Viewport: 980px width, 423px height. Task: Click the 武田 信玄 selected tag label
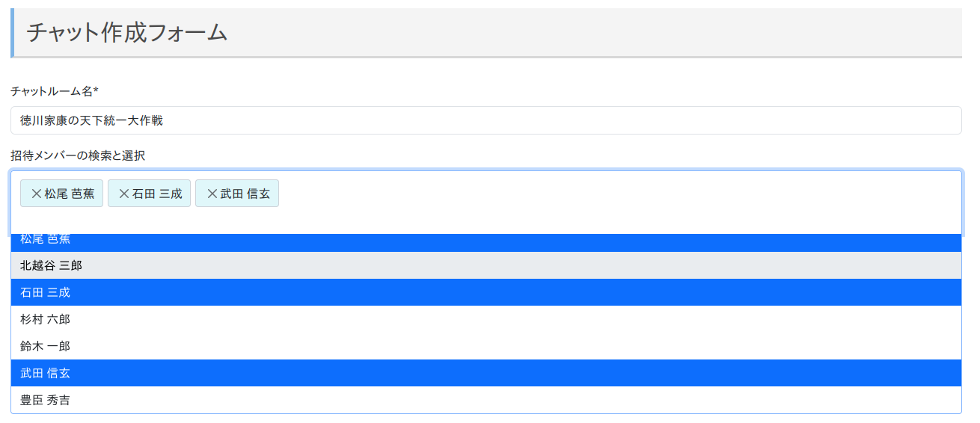tap(245, 194)
